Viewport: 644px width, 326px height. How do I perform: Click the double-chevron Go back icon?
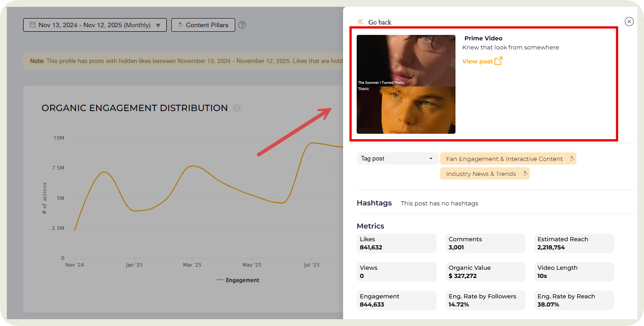pos(360,22)
